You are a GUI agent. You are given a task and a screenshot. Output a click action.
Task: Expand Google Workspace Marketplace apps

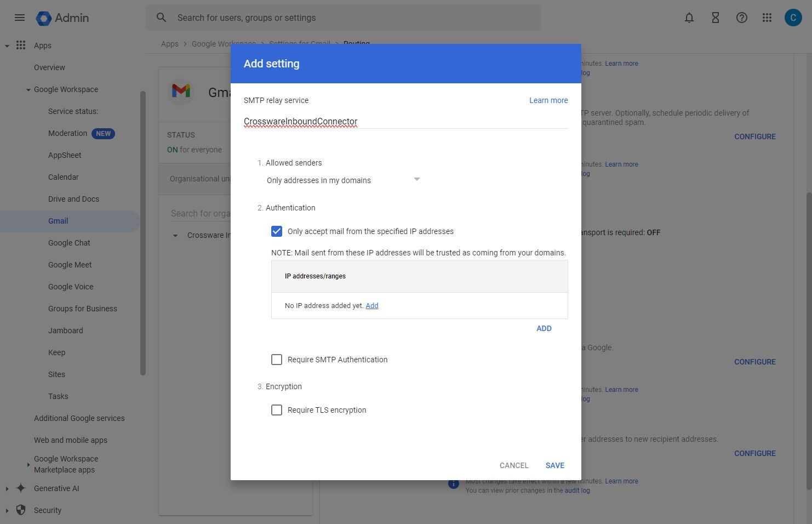[x=28, y=465]
